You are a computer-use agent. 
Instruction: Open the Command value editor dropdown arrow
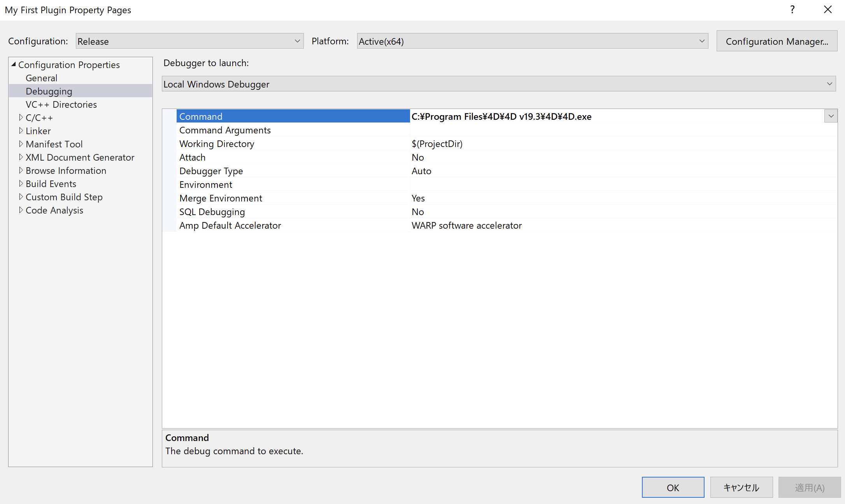(x=831, y=116)
